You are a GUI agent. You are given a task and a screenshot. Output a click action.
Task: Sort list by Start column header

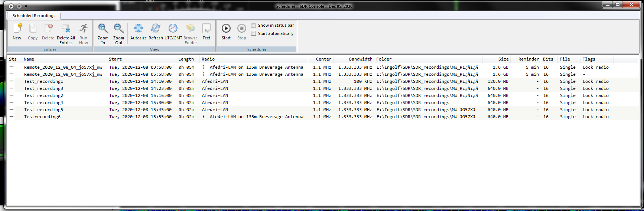point(115,59)
